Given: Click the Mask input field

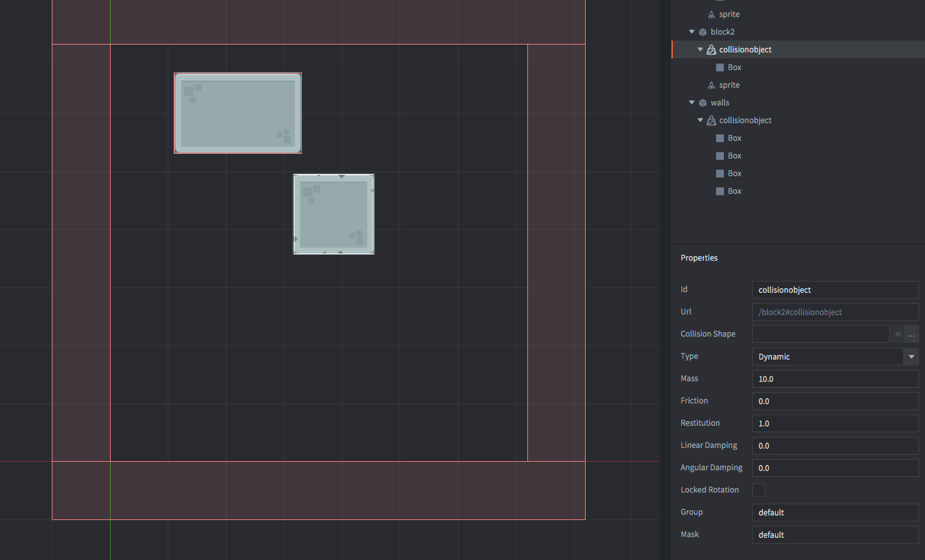Looking at the screenshot, I should [x=835, y=534].
